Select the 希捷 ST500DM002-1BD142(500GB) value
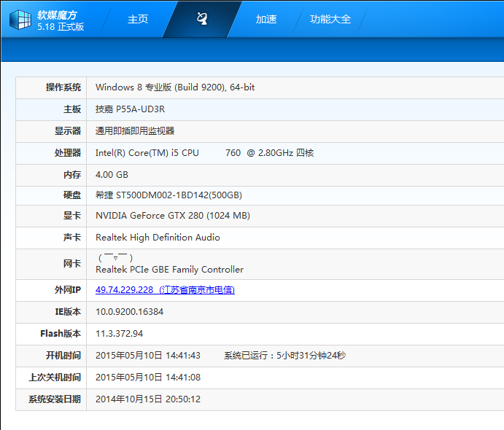 click(168, 195)
